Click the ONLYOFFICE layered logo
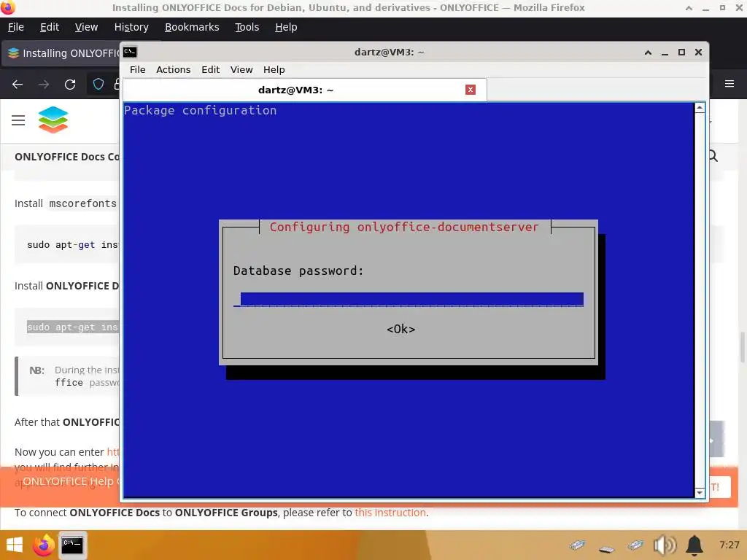The image size is (747, 560). pos(53,120)
